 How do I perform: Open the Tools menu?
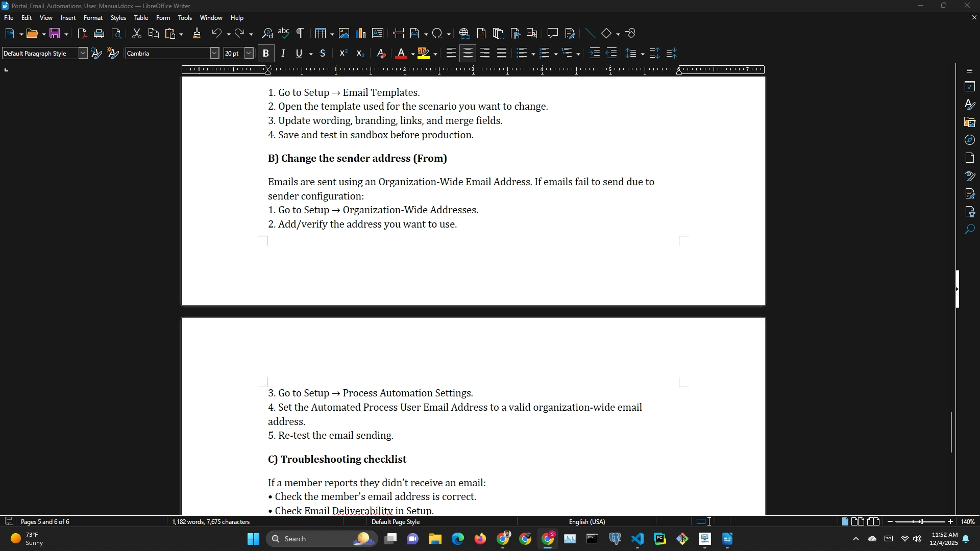(x=185, y=18)
